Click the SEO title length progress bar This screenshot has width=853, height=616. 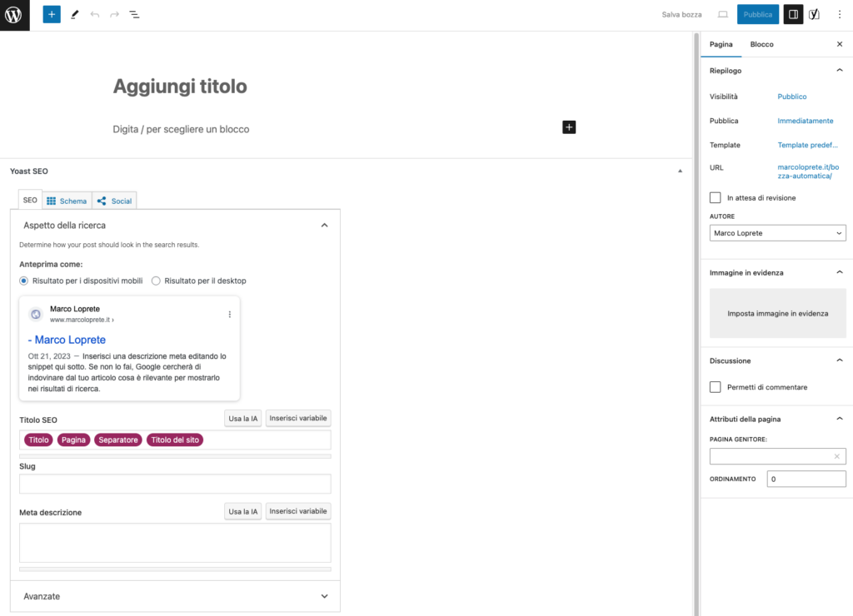click(175, 456)
